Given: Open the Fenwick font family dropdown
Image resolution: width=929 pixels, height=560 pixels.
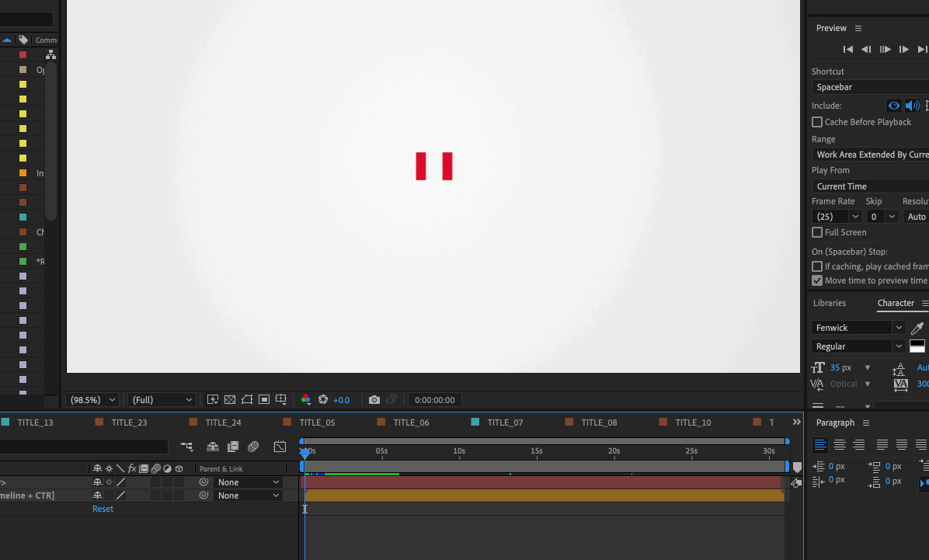Looking at the screenshot, I should coord(858,328).
